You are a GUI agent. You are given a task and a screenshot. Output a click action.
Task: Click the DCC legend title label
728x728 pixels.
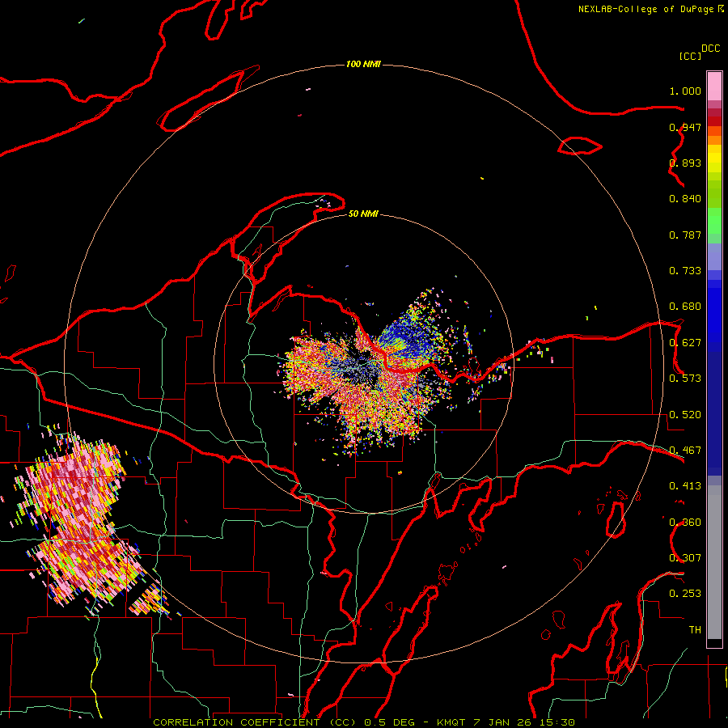pyautogui.click(x=710, y=49)
